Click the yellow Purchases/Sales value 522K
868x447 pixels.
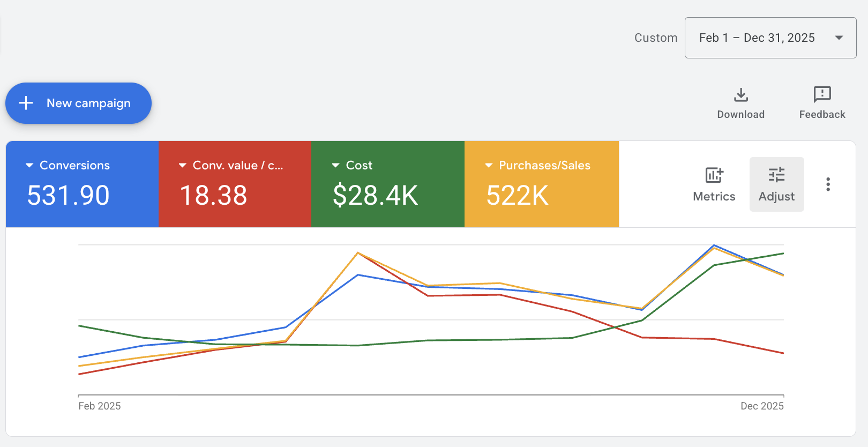point(517,195)
